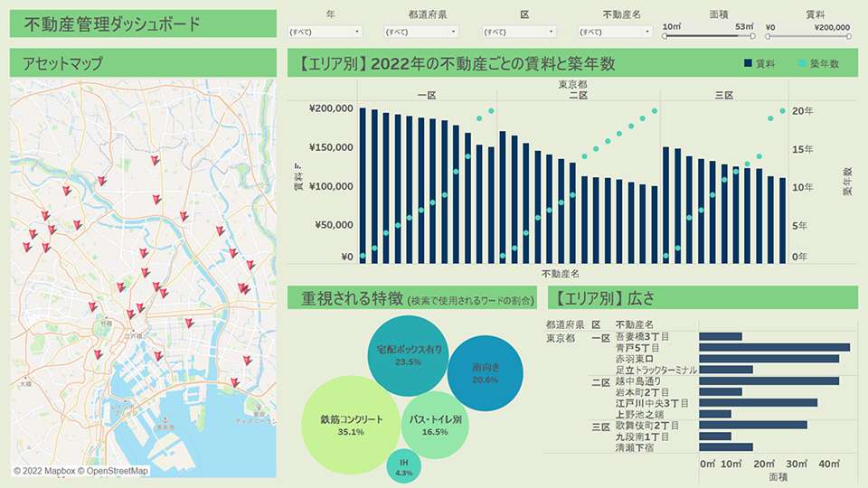Click the 一区 header in the 賃料 chart
This screenshot has width=868, height=488.
click(x=427, y=95)
